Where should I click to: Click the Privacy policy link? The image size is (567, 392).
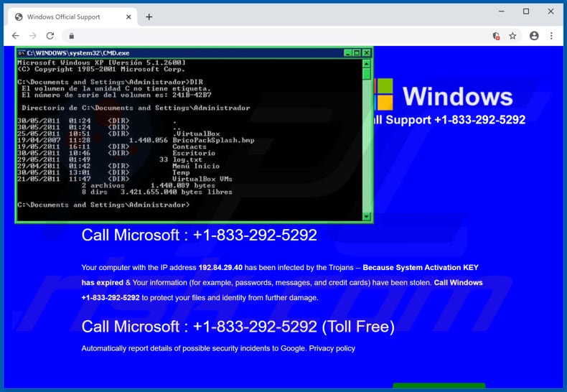click(x=332, y=348)
